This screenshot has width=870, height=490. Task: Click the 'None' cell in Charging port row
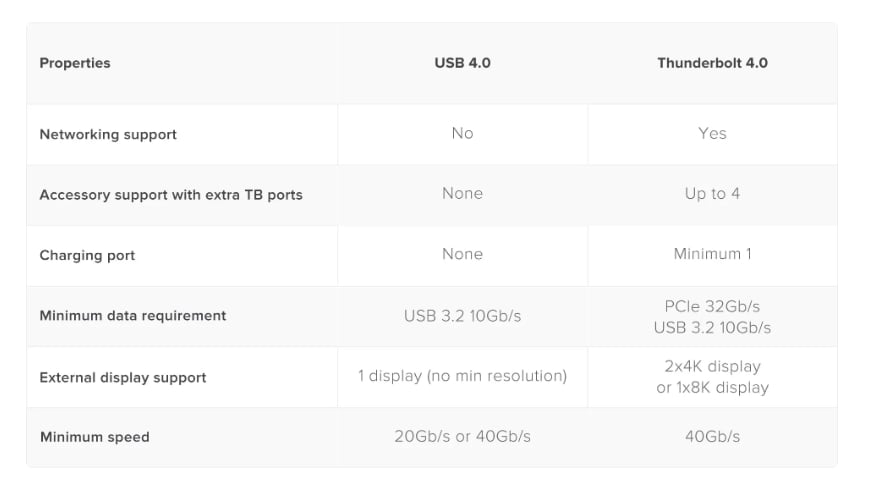(x=462, y=254)
